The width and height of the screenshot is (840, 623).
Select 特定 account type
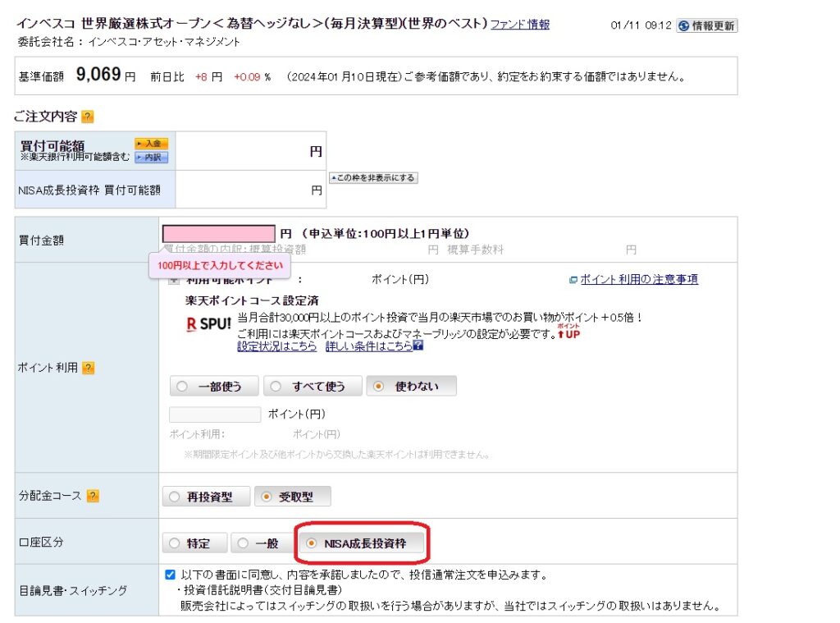click(195, 543)
